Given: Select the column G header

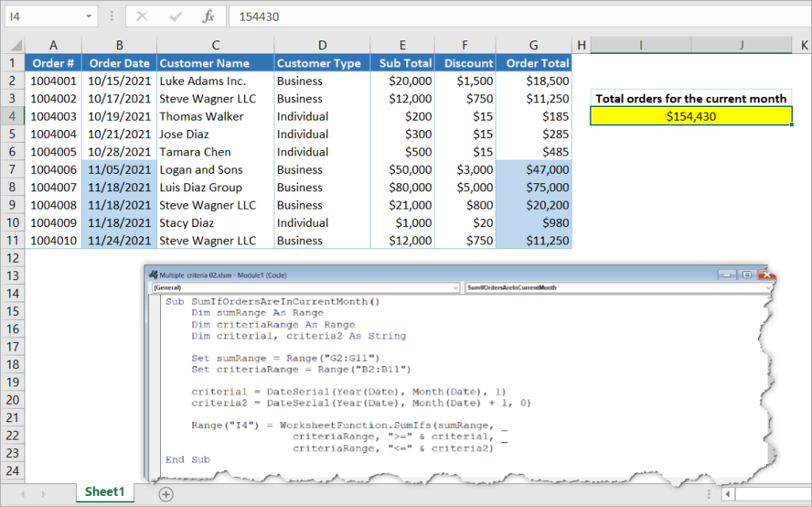Looking at the screenshot, I should pyautogui.click(x=533, y=44).
